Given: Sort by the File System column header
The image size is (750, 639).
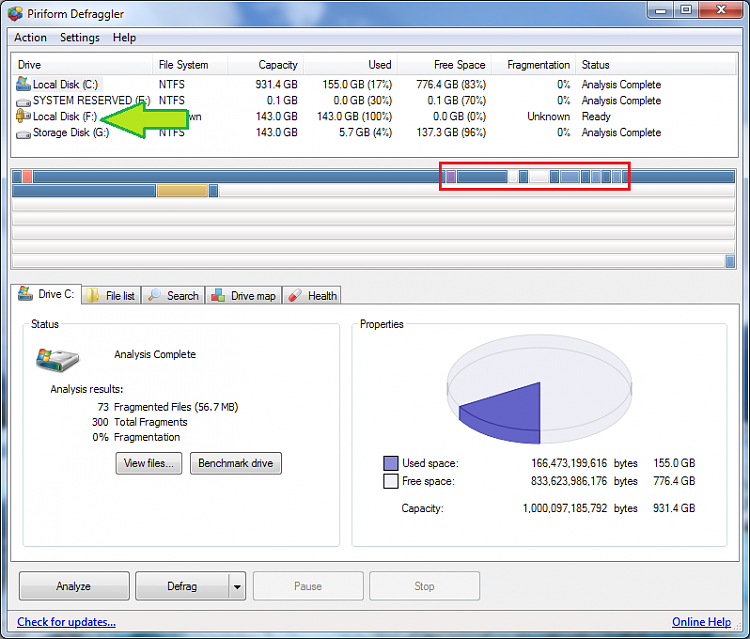Looking at the screenshot, I should [x=190, y=65].
